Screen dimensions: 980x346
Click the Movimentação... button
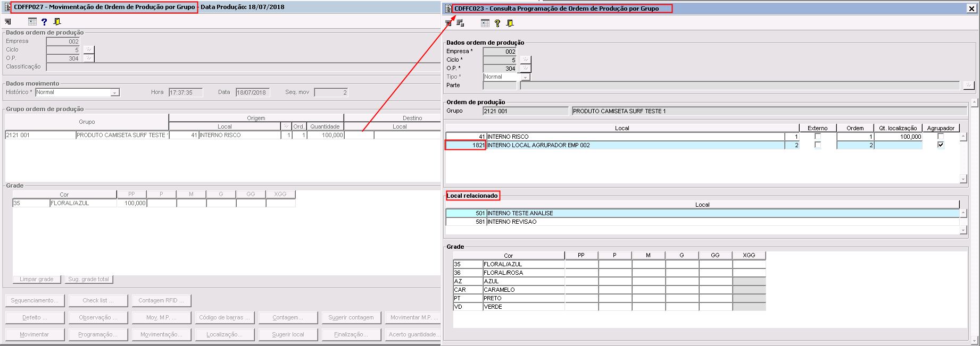(161, 334)
